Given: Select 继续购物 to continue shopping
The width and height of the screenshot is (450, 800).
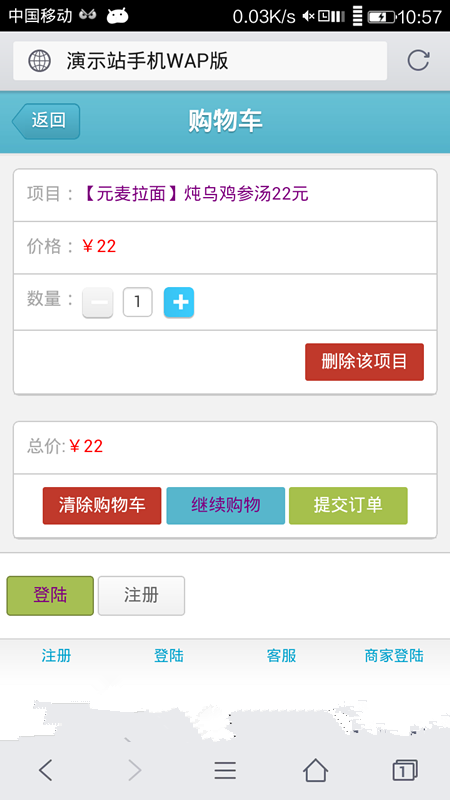Looking at the screenshot, I should [226, 506].
